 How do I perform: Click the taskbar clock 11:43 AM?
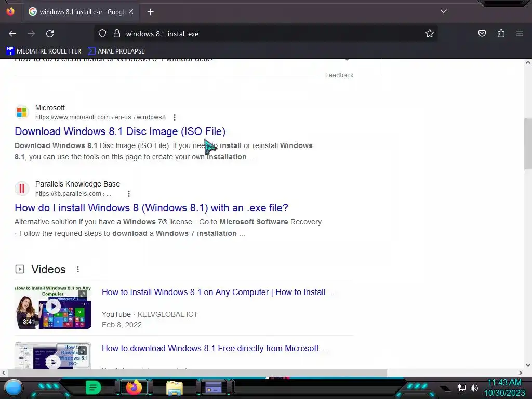coord(504,383)
